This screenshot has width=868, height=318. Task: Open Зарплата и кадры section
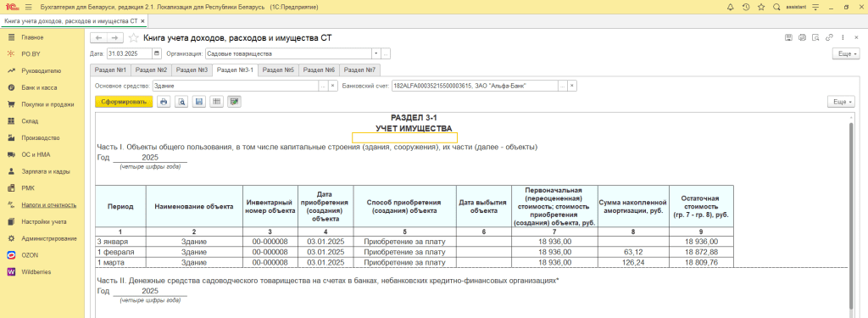[46, 172]
